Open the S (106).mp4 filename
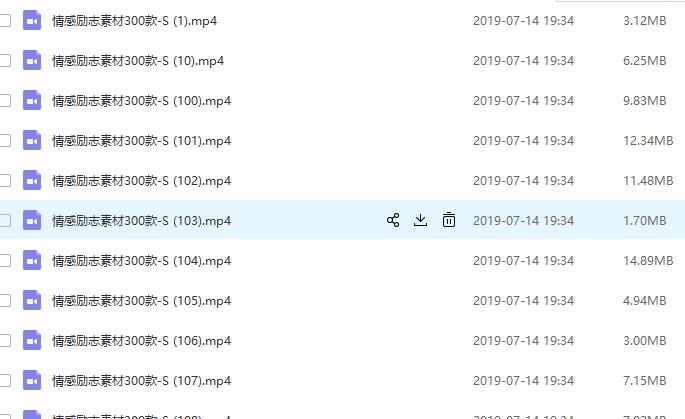The image size is (685, 419). coord(142,341)
